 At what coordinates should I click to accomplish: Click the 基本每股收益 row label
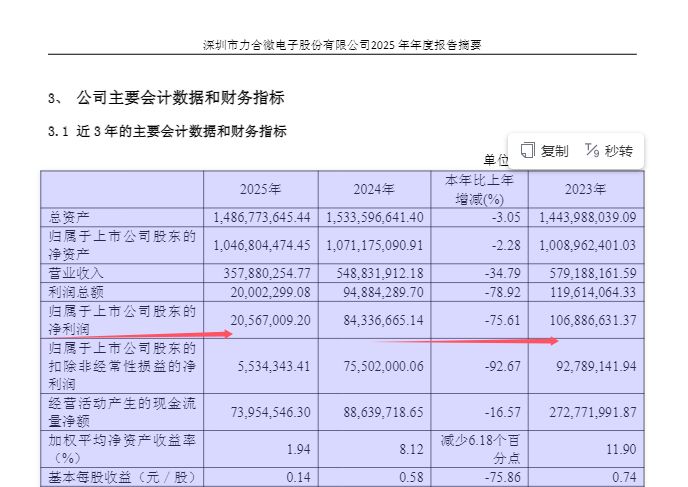122,477
